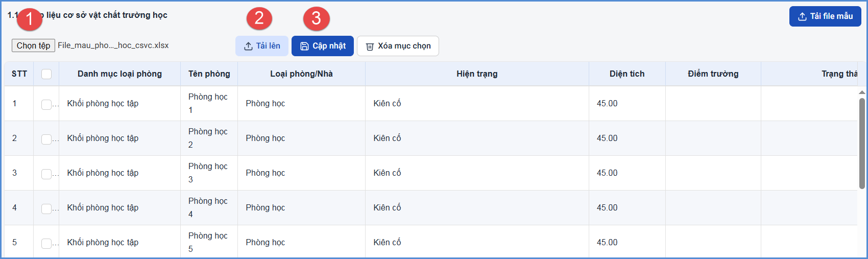The image size is (868, 259).
Task: Click the Tải lên upload button
Action: tap(262, 46)
